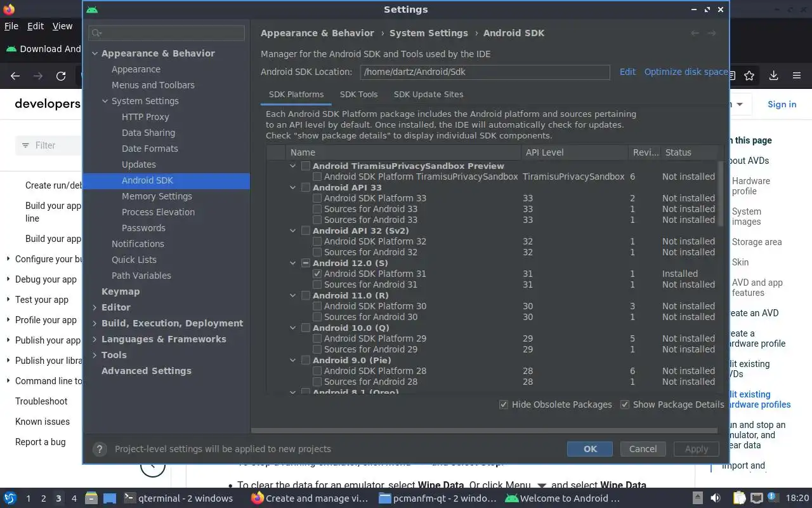Select HTTP Proxy in settings tree
Image resolution: width=812 pixels, height=508 pixels.
145,117
